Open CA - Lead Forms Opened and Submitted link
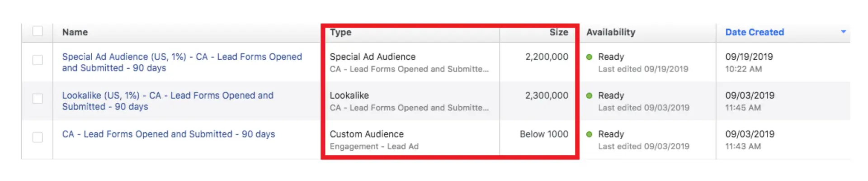Viewport: 868px width, 181px height. [x=168, y=134]
